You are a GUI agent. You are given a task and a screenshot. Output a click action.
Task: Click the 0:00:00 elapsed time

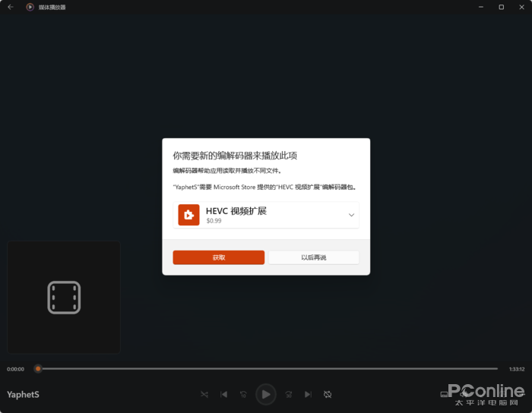coord(16,369)
